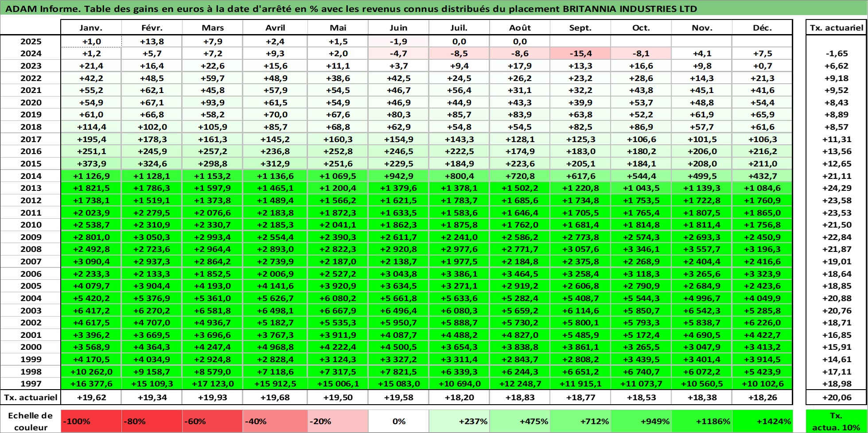This screenshot has height=433, width=868.
Task: Select bottom actuarial rate +18,26 under Déc.
Action: [x=762, y=398]
